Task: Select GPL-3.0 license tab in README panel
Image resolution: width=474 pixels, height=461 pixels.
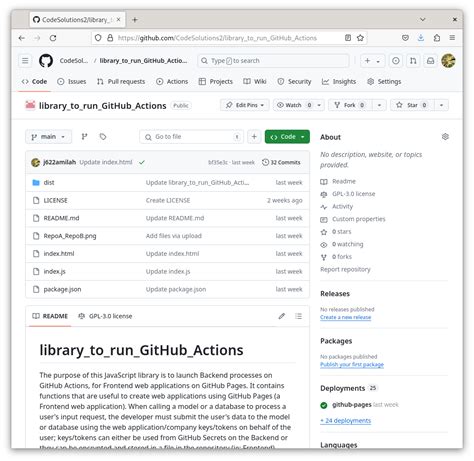Action: (105, 316)
